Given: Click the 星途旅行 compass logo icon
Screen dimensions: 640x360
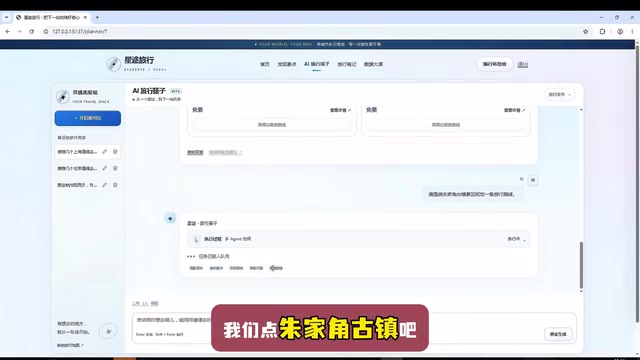Looking at the screenshot, I should 113,64.
